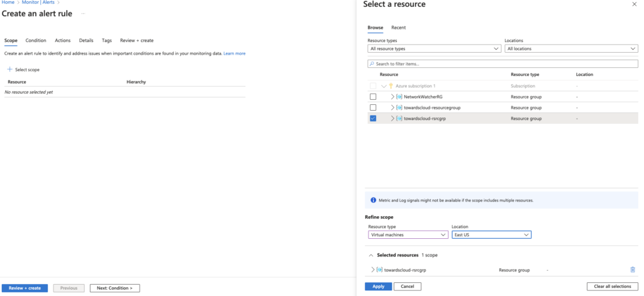The width and height of the screenshot is (644, 296).
Task: Open the Learn more link
Action: click(x=235, y=53)
